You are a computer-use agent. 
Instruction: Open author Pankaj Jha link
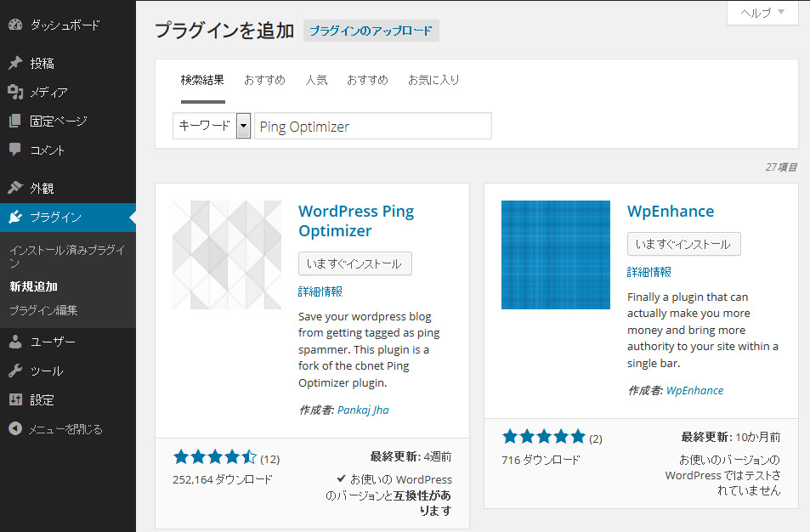point(363,410)
